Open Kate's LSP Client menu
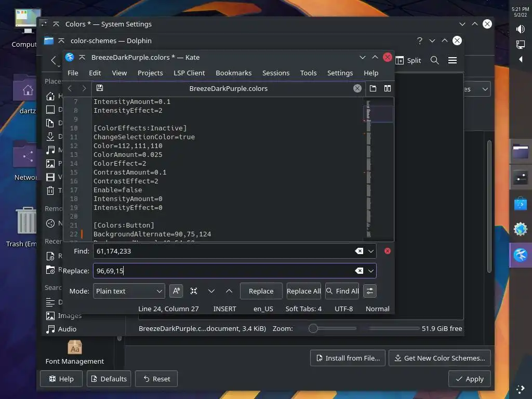Image resolution: width=532 pixels, height=399 pixels. 189,73
